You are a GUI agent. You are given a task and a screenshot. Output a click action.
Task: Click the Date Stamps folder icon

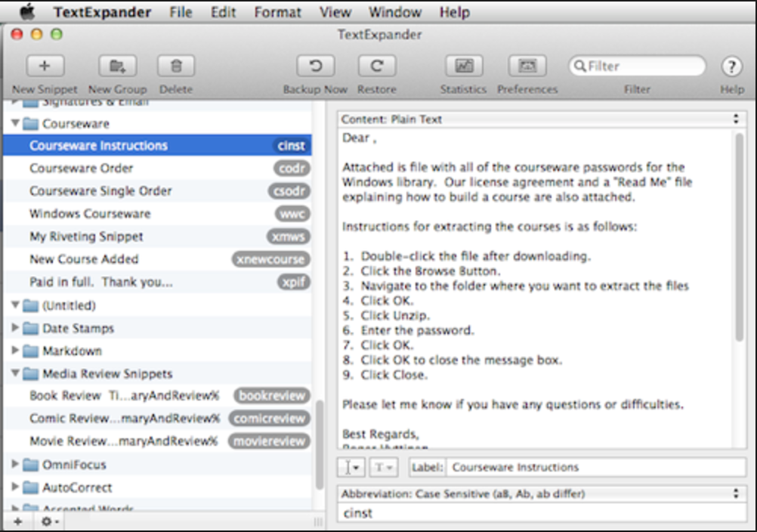coord(31,329)
